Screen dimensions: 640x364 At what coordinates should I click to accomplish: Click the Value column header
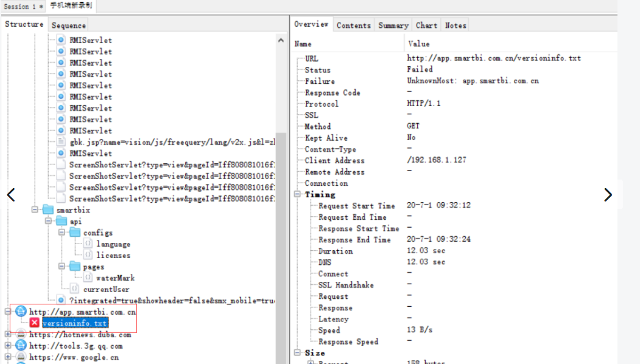[x=419, y=44]
